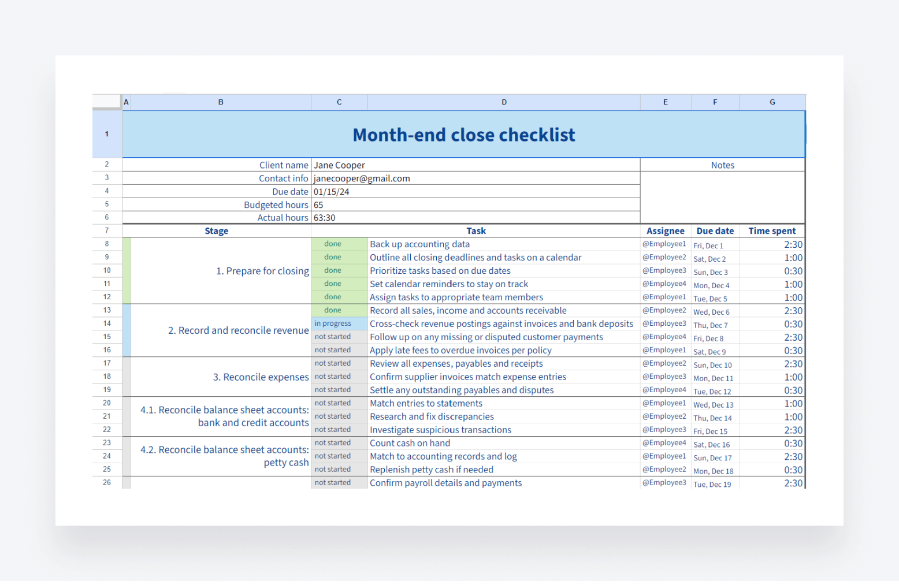Open the in progress status cell

tap(339, 323)
